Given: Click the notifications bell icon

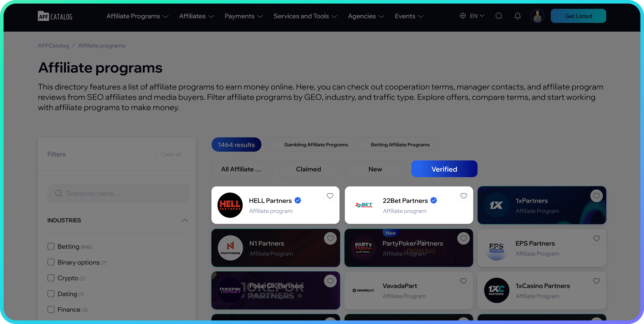Looking at the screenshot, I should pos(517,16).
